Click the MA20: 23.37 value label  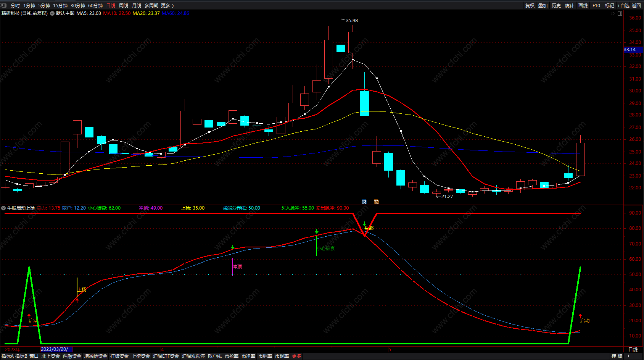[146, 13]
